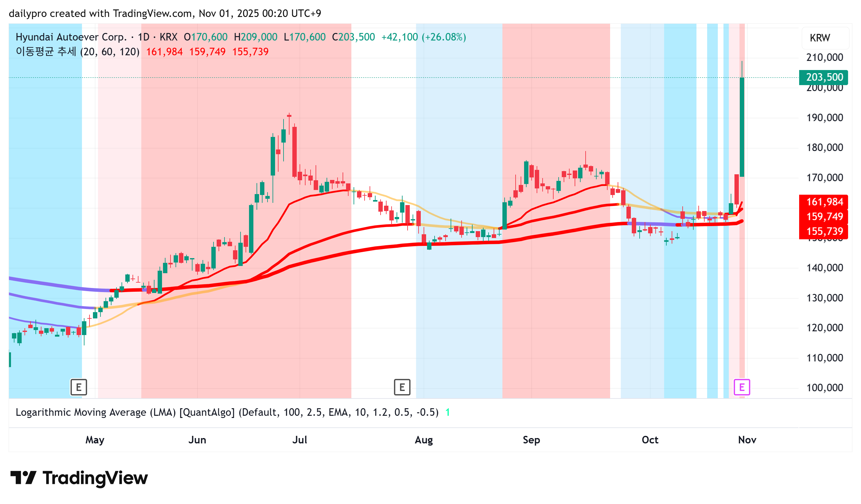
Task: Click the TradingView logo at bottom left
Action: [79, 478]
